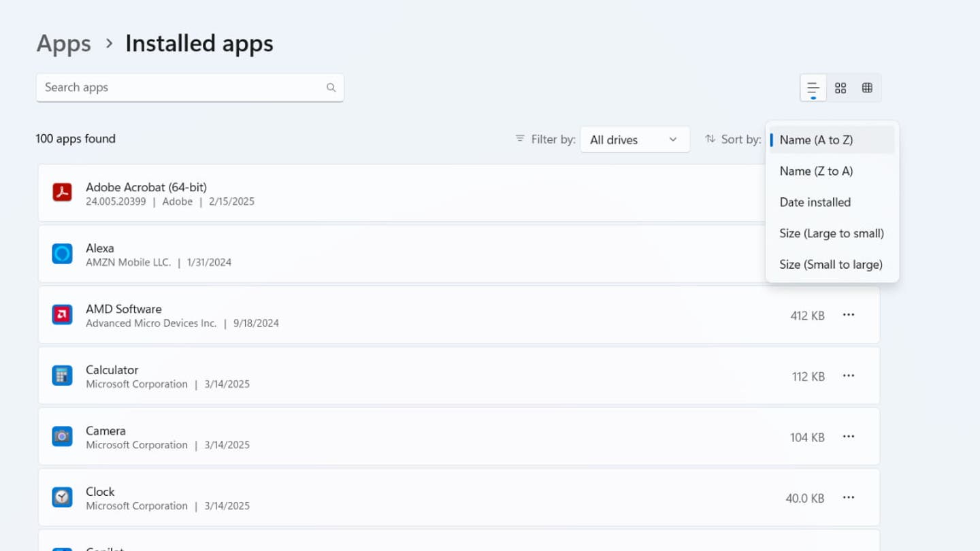
Task: Click the Calculator app icon
Action: tap(62, 375)
